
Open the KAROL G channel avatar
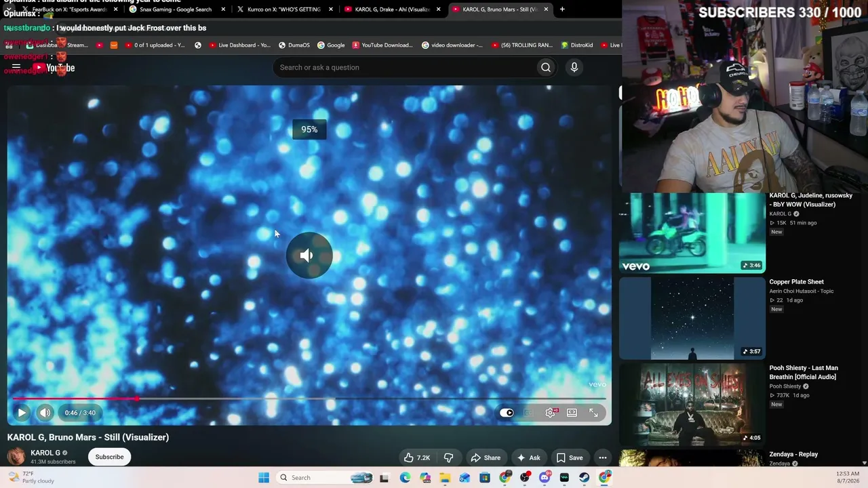tap(16, 456)
